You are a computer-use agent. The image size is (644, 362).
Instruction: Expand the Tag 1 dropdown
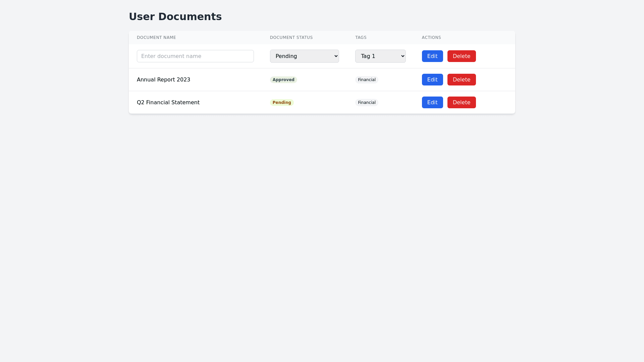(380, 56)
